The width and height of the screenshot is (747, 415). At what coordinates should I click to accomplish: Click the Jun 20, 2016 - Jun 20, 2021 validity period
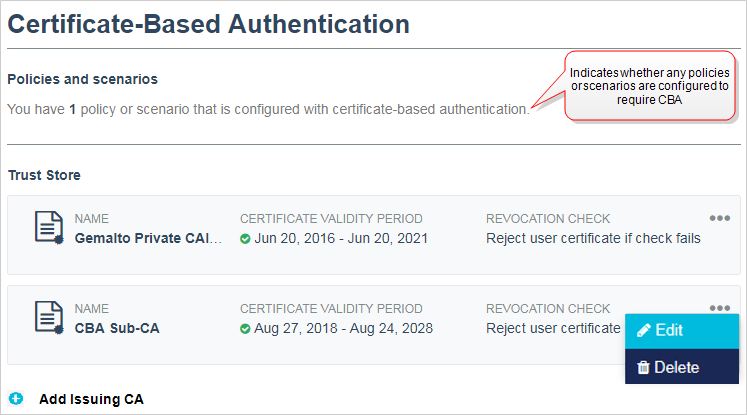pyautogui.click(x=341, y=238)
